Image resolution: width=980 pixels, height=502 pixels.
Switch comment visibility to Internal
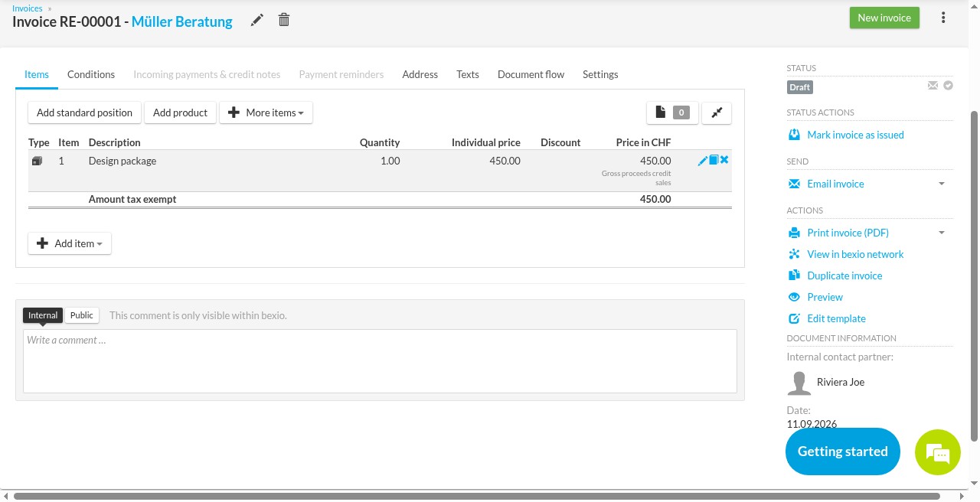[43, 315]
